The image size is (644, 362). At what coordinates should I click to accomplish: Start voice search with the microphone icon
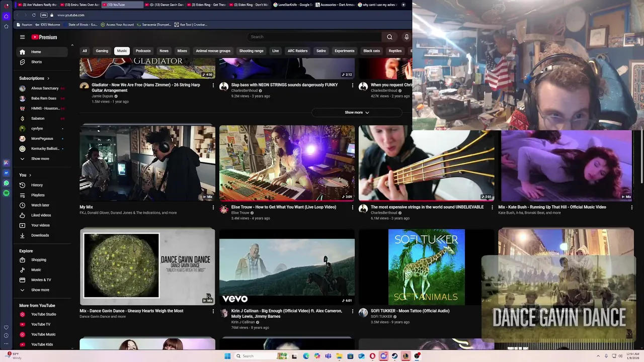coord(407,37)
